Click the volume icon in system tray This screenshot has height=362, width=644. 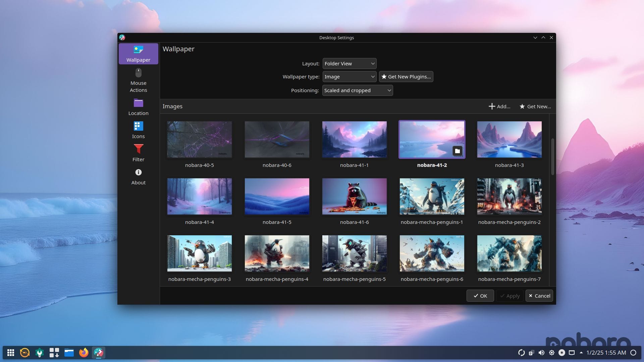541,353
